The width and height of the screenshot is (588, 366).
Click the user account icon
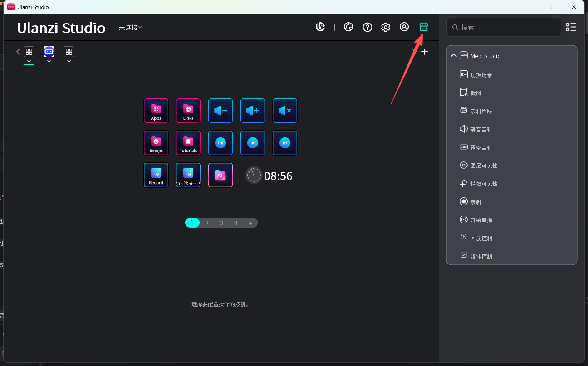(x=404, y=27)
